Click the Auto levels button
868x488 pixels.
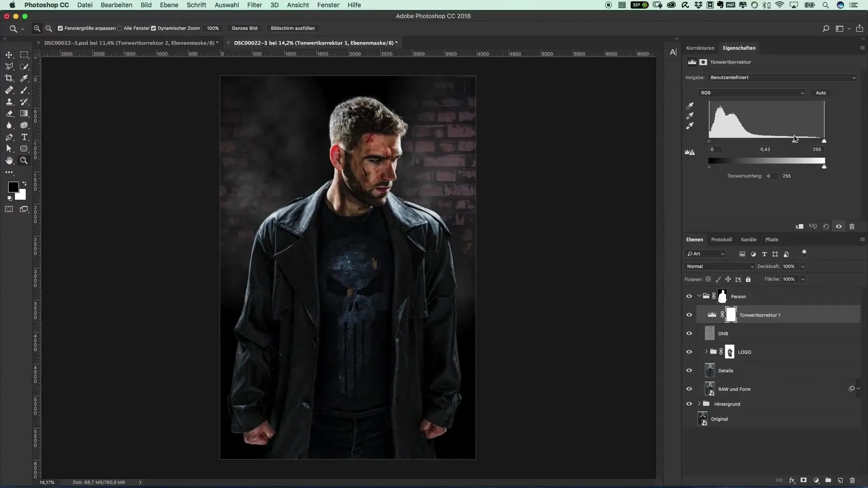pyautogui.click(x=821, y=93)
